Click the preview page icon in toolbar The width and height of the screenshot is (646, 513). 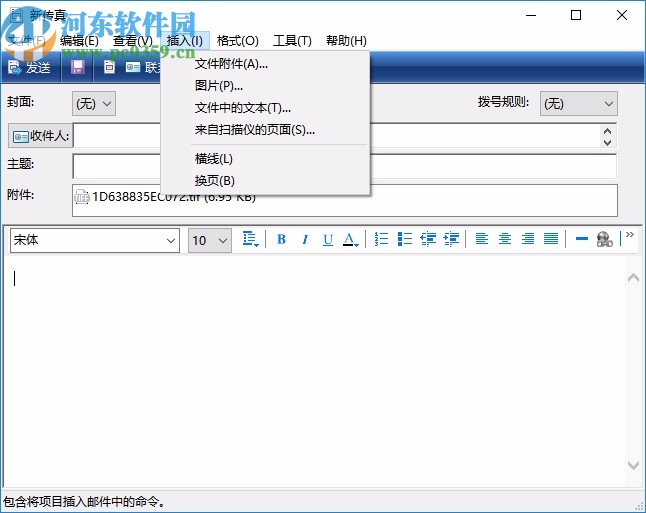[110, 67]
